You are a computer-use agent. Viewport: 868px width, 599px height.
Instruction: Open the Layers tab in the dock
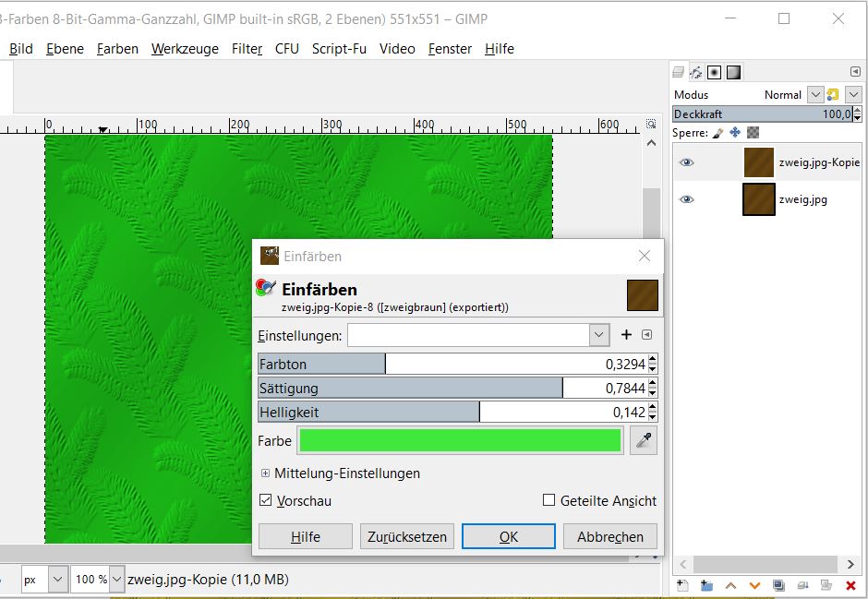(678, 73)
